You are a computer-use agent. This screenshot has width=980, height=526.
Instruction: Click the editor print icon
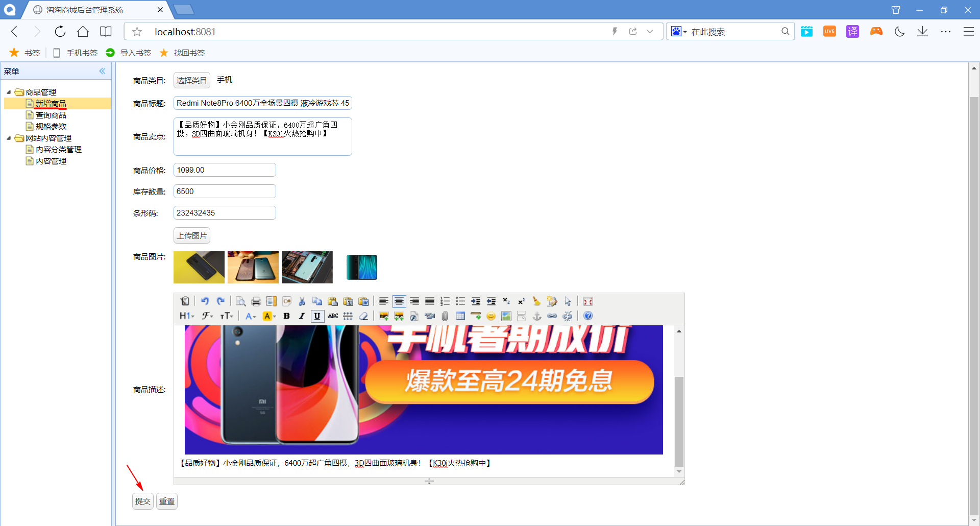[x=256, y=301]
